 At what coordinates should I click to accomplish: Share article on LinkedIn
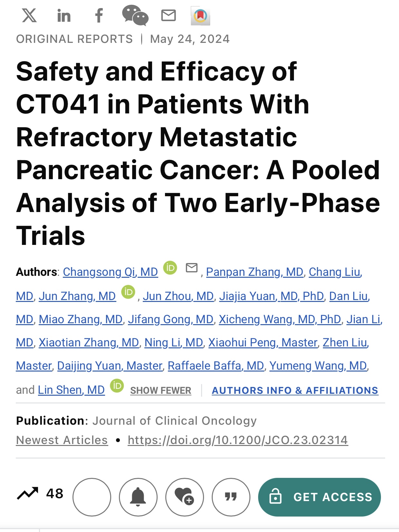pyautogui.click(x=64, y=15)
